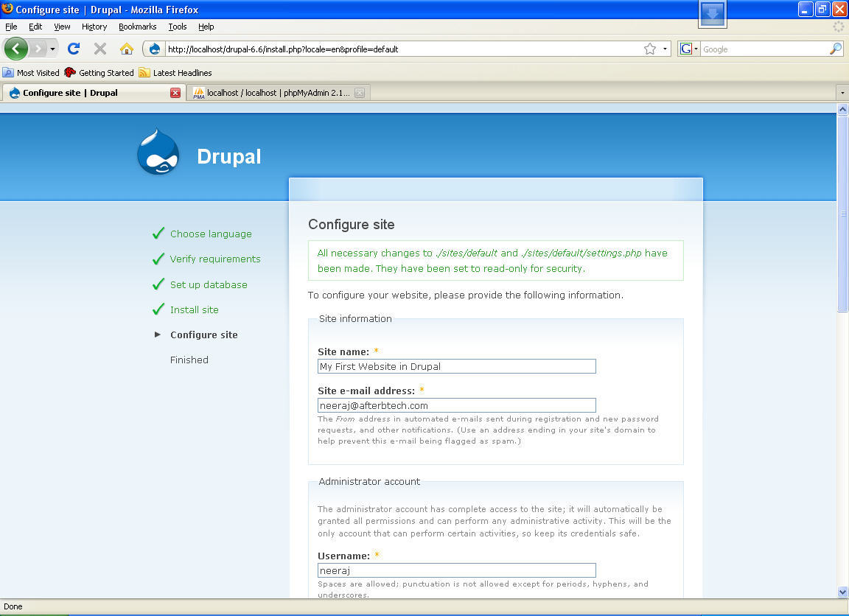Open the Most Visited bookmarks folder
This screenshot has height=616, width=849.
[32, 72]
